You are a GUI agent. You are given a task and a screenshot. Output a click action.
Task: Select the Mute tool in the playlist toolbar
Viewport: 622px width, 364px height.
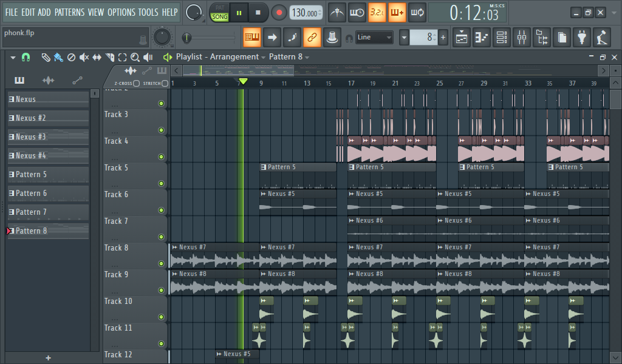pyautogui.click(x=83, y=56)
